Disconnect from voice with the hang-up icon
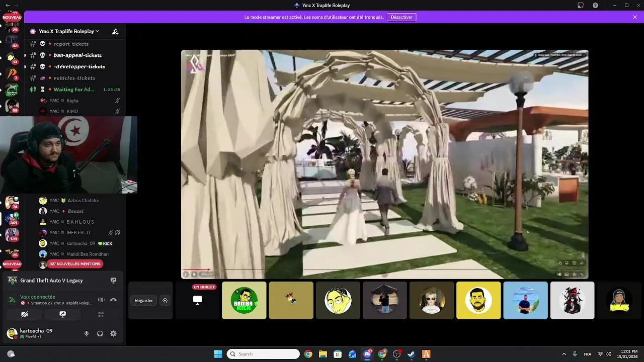The image size is (644, 362). pyautogui.click(x=113, y=300)
